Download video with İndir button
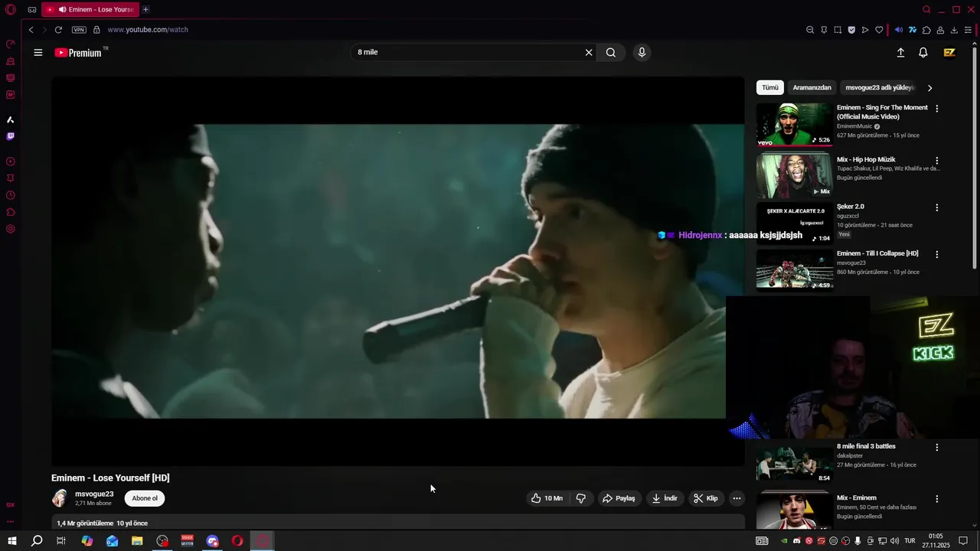980x551 pixels. point(665,498)
